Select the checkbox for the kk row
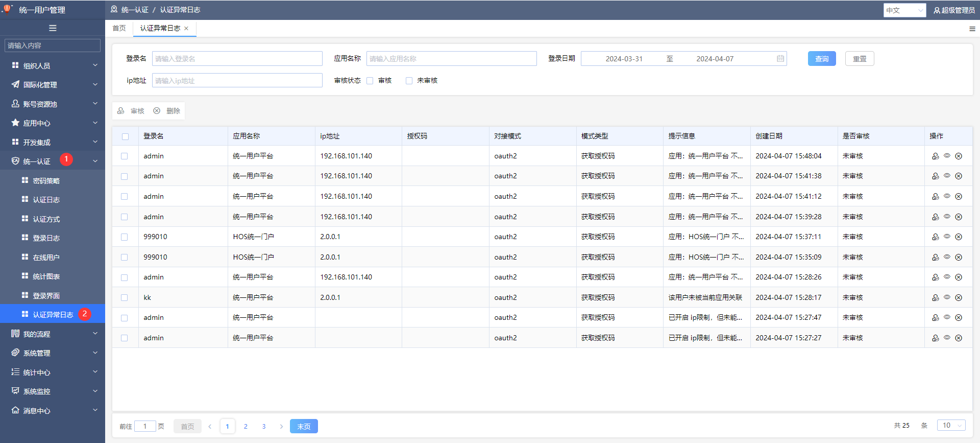Viewport: 980px width, 443px height. [x=124, y=297]
